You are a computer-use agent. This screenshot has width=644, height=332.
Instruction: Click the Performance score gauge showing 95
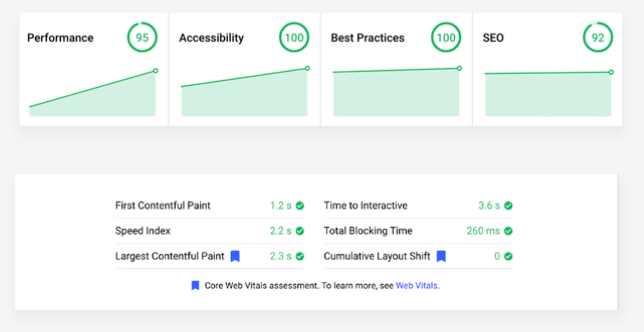pyautogui.click(x=142, y=37)
